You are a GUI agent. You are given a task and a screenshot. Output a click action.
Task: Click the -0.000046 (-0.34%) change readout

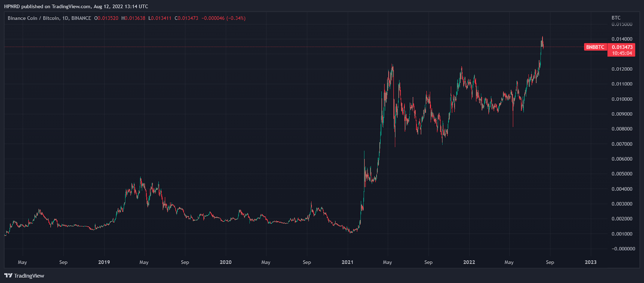[223, 18]
